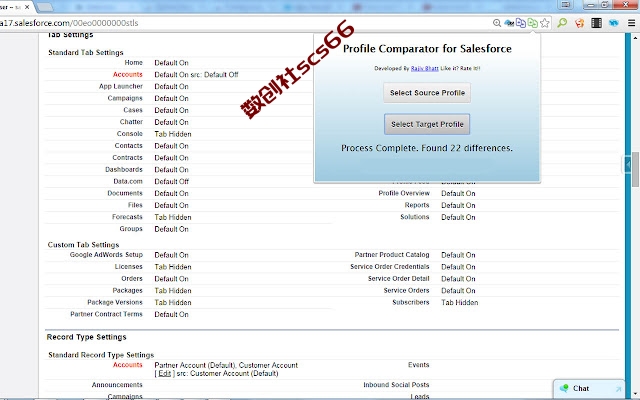Click the Service Order Detail label
The image size is (640, 400).
[x=399, y=278]
